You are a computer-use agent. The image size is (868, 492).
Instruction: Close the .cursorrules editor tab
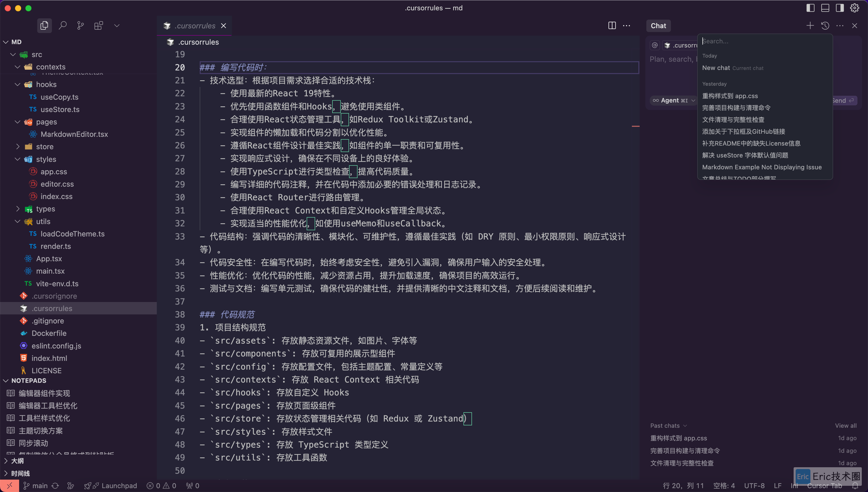coord(223,26)
